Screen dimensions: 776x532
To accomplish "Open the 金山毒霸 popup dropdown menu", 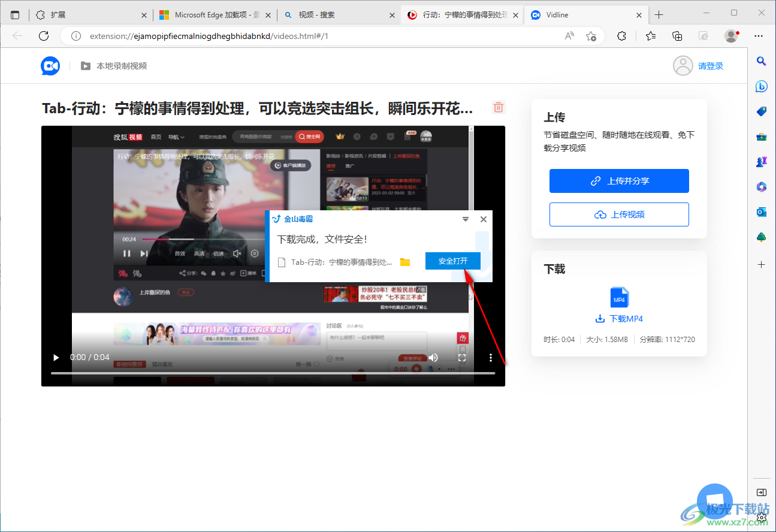I will tap(466, 219).
